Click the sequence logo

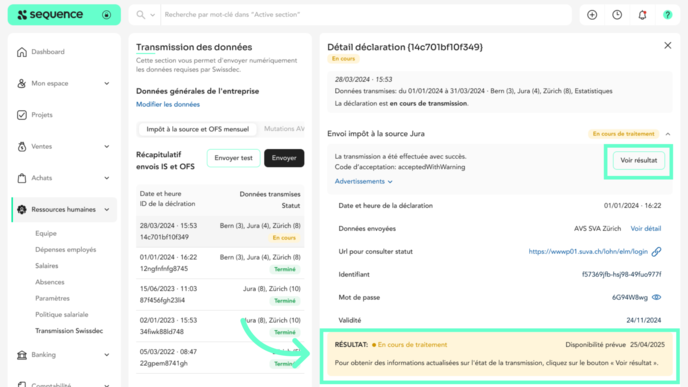tap(50, 14)
